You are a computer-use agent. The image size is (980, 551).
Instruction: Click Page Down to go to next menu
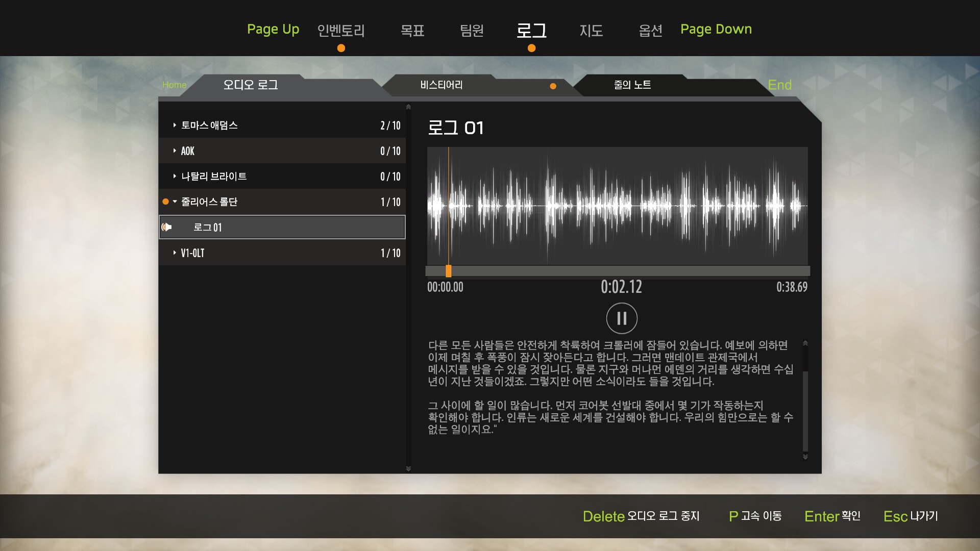716,29
